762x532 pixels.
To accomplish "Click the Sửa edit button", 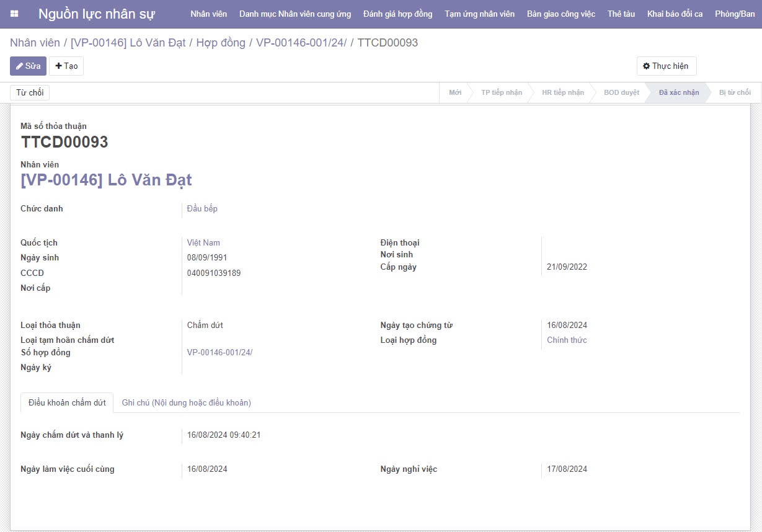I will (x=28, y=66).
